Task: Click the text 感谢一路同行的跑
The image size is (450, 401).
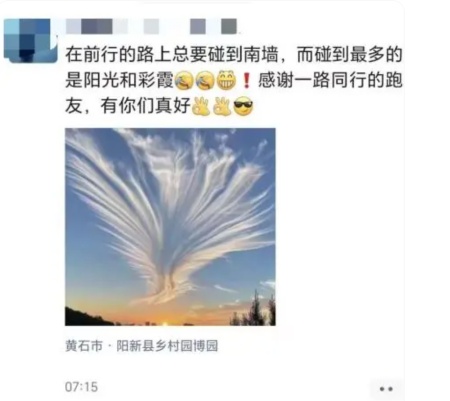Action: (x=330, y=81)
